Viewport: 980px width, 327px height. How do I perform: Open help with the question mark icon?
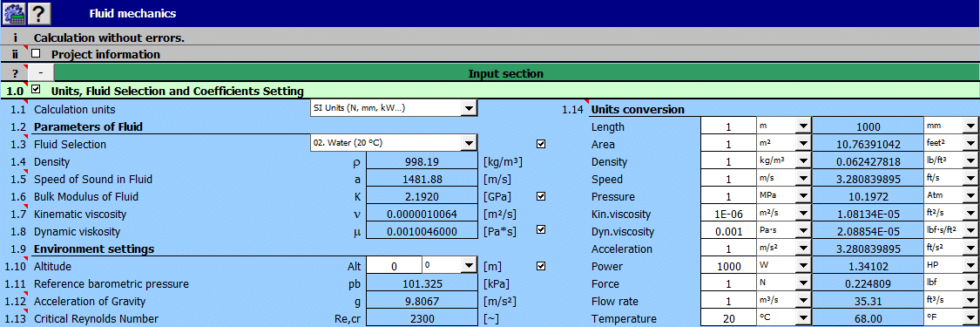(x=38, y=12)
